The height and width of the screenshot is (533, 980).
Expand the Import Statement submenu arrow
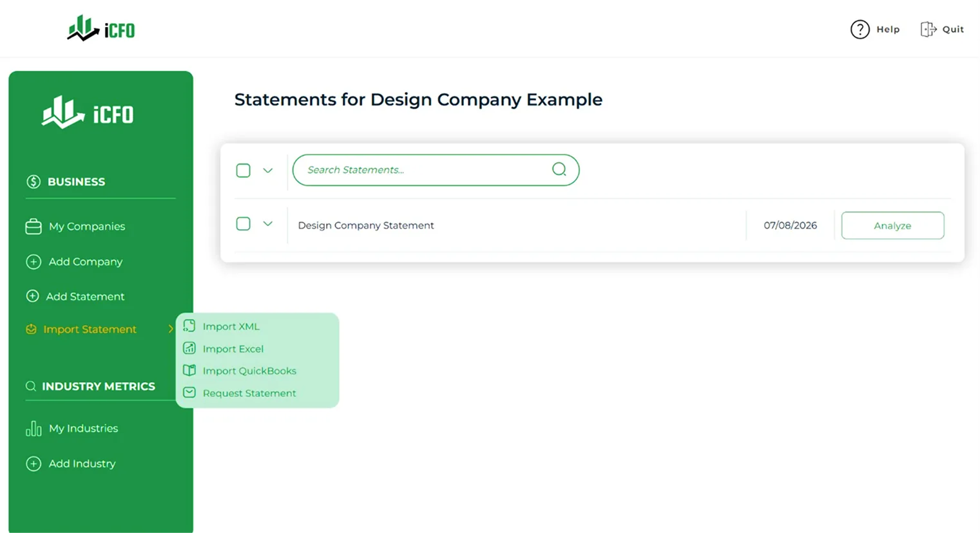[171, 329]
